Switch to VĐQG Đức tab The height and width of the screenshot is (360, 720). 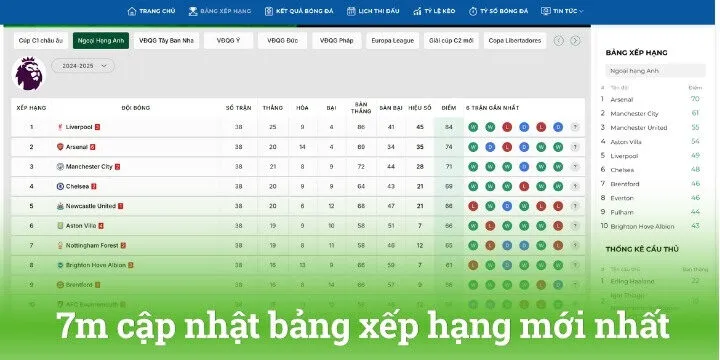click(x=282, y=40)
